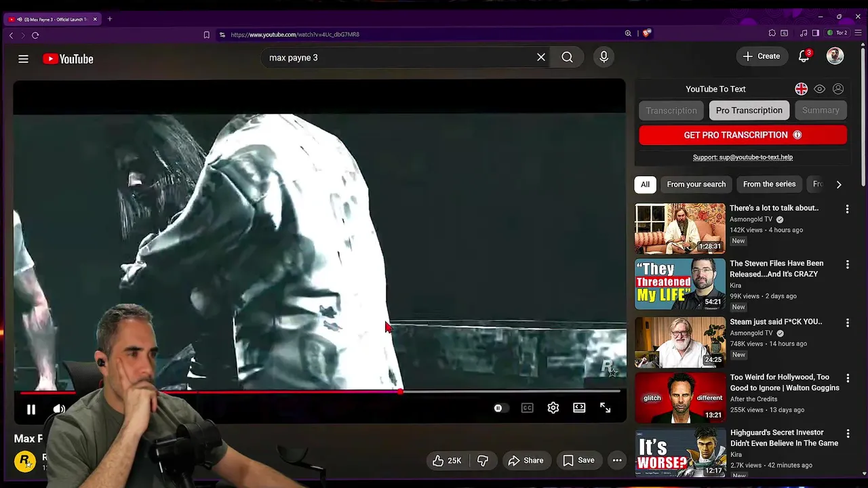Image resolution: width=868 pixels, height=488 pixels.
Task: Go to the YouTube home logo
Action: pyautogui.click(x=68, y=59)
